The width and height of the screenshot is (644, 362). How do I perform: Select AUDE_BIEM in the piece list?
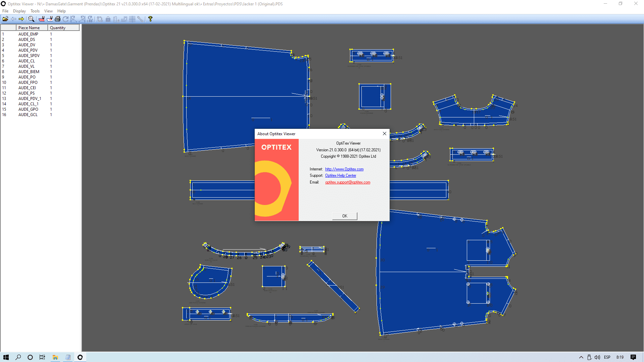click(29, 72)
